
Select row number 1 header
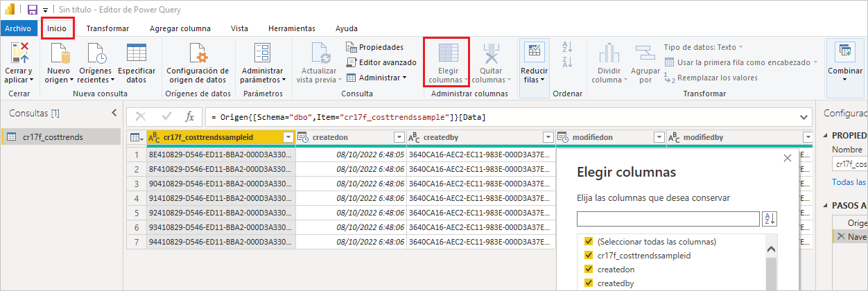click(x=137, y=155)
